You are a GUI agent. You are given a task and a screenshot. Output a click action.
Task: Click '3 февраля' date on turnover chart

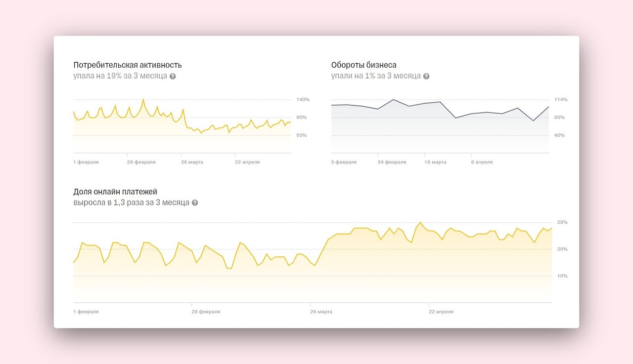[344, 162]
